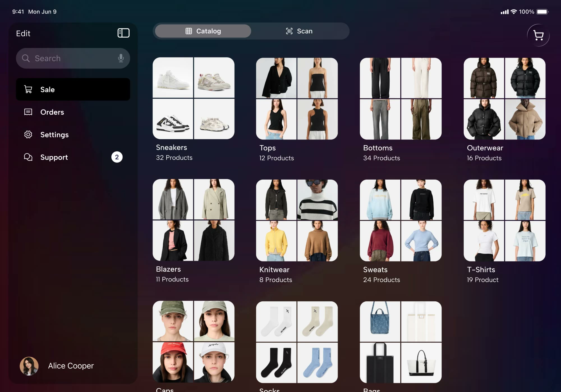Screen dimensions: 561x392
Task: Select Sale in the sidebar
Action: [73, 89]
